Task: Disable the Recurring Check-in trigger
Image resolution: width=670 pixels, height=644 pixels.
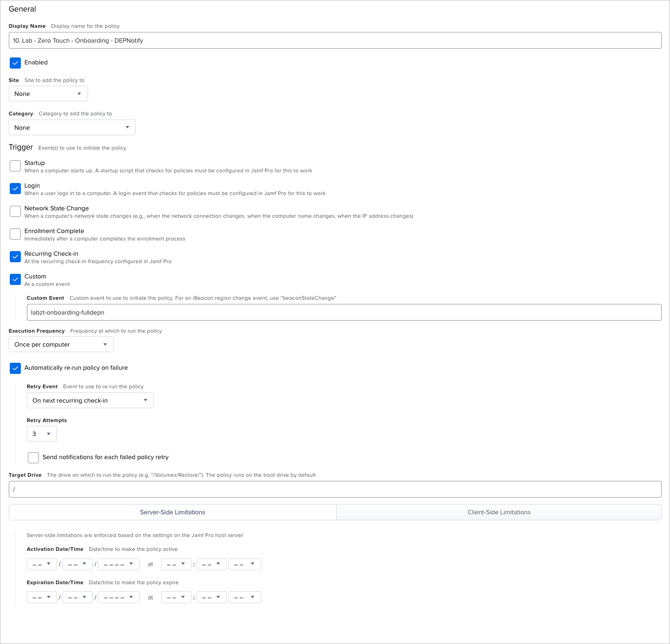Action: (15, 257)
